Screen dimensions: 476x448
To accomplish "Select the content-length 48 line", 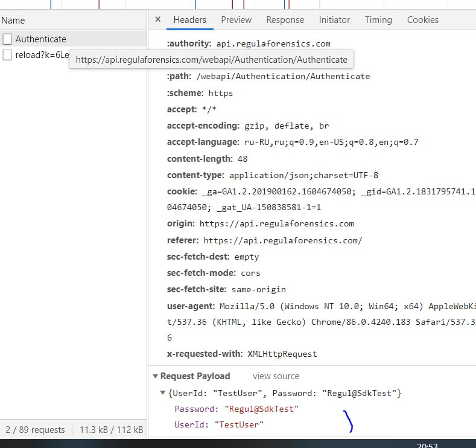I will 207,159.
